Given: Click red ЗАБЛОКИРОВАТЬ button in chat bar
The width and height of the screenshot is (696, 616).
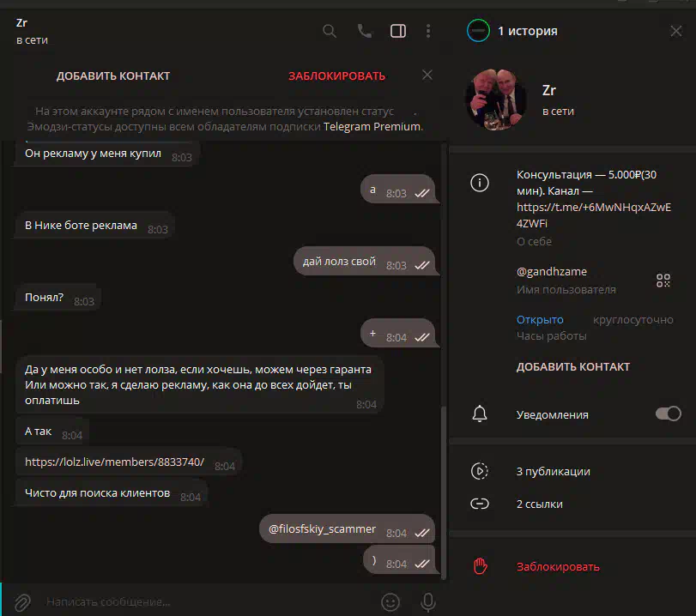Looking at the screenshot, I should [337, 75].
